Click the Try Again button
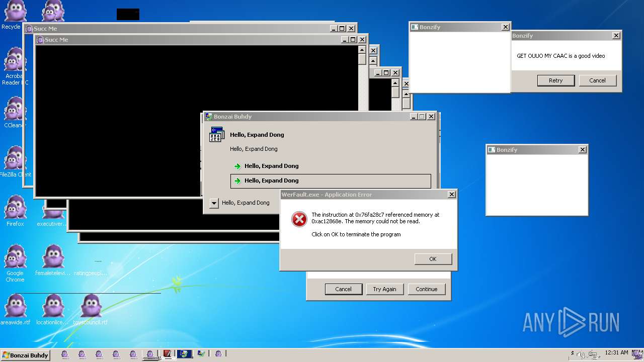Screen dimensions: 644x362 tap(384, 289)
